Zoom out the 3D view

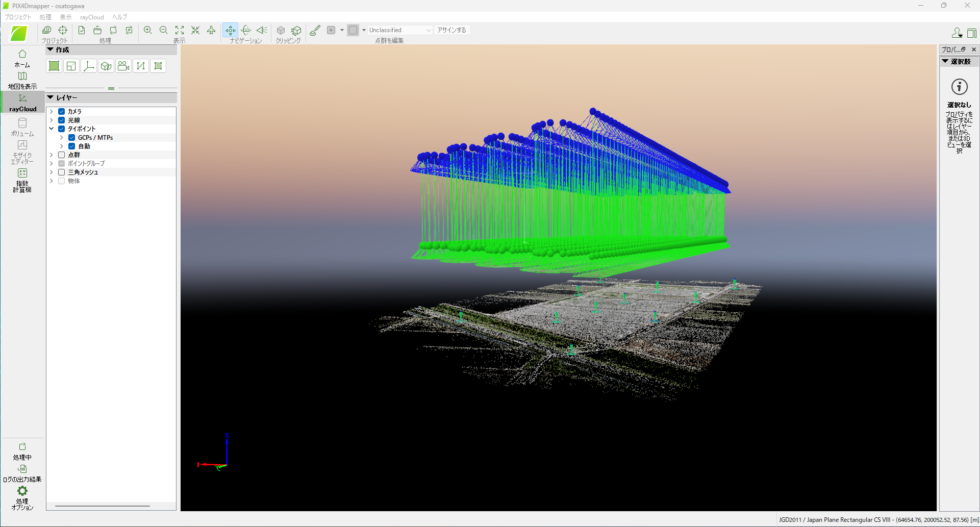tap(164, 30)
